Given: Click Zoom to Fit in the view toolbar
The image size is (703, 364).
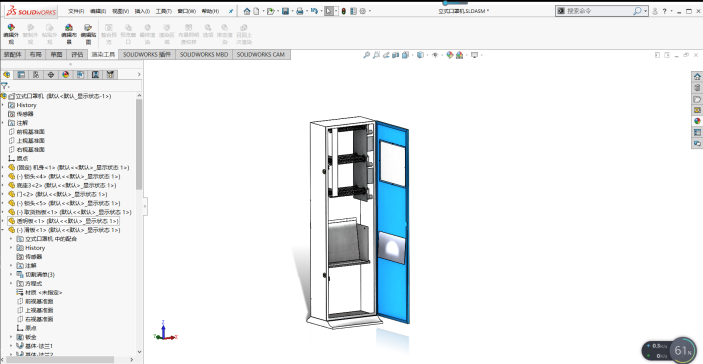Looking at the screenshot, I should (x=366, y=55).
